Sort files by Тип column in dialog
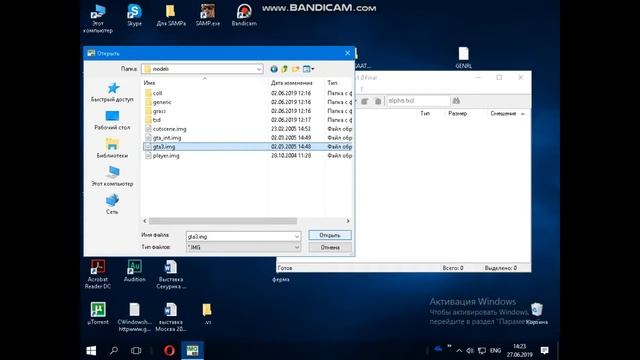Image resolution: width=640 pixels, height=360 pixels. click(332, 83)
